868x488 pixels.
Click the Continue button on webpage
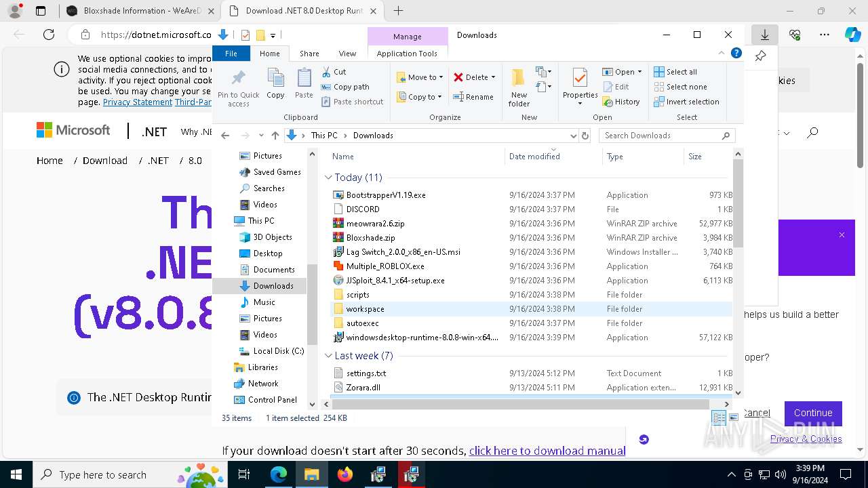click(x=813, y=413)
